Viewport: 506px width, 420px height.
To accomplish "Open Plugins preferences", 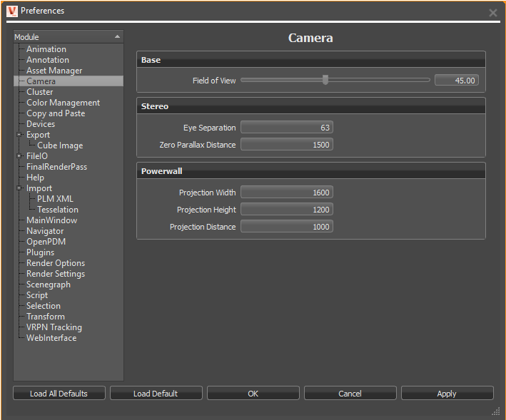I will (x=41, y=252).
